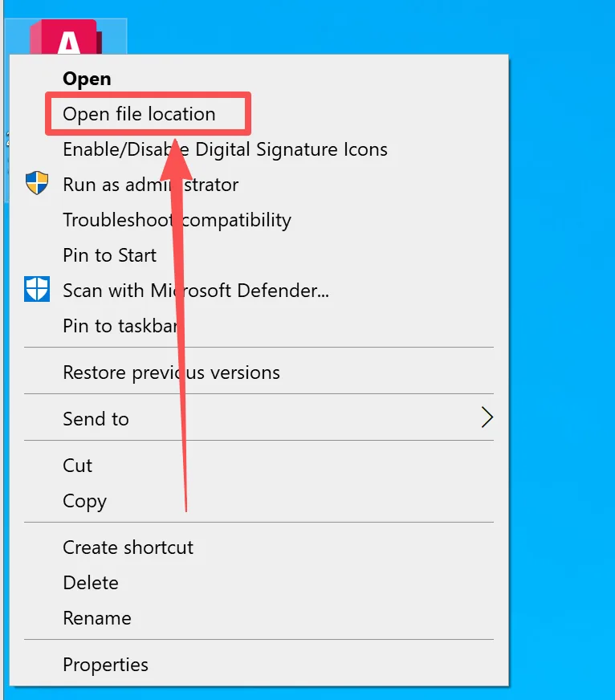Open Properties from the context menu
Screen dimensions: 615x700
(x=105, y=665)
